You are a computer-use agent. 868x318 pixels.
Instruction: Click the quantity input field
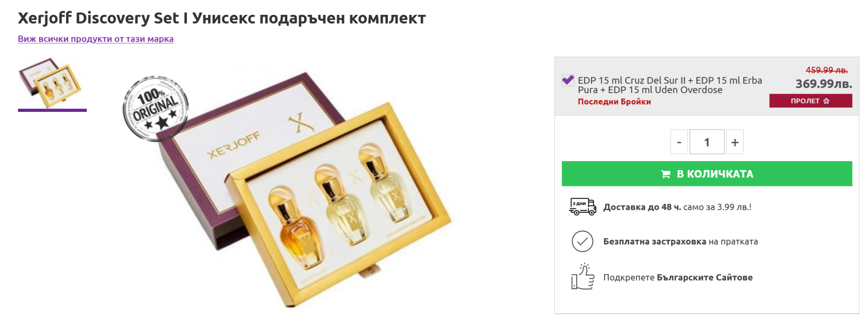(707, 142)
